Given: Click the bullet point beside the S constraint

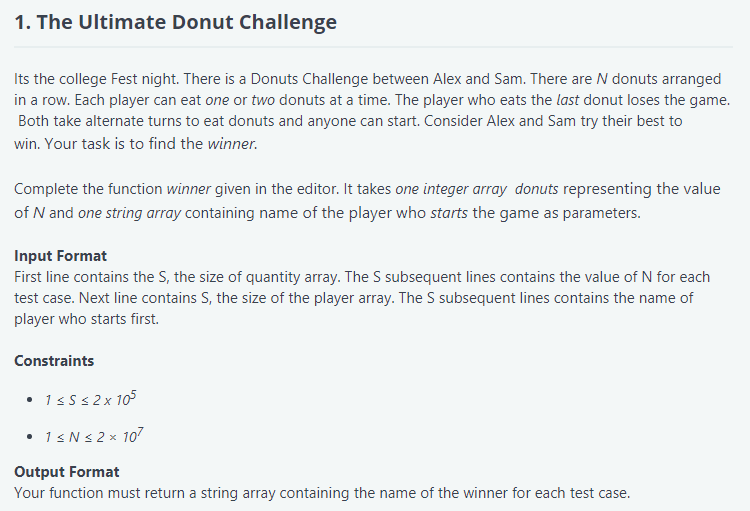Looking at the screenshot, I should click(x=31, y=401).
